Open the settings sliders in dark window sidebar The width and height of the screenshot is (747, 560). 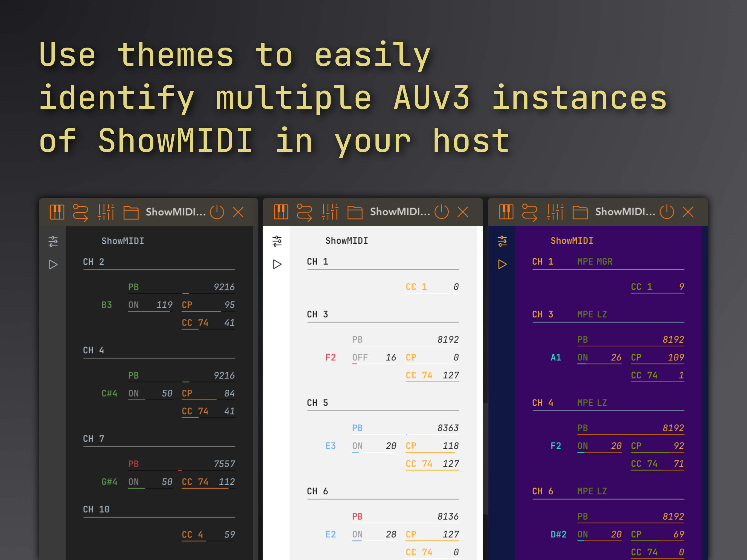point(53,241)
